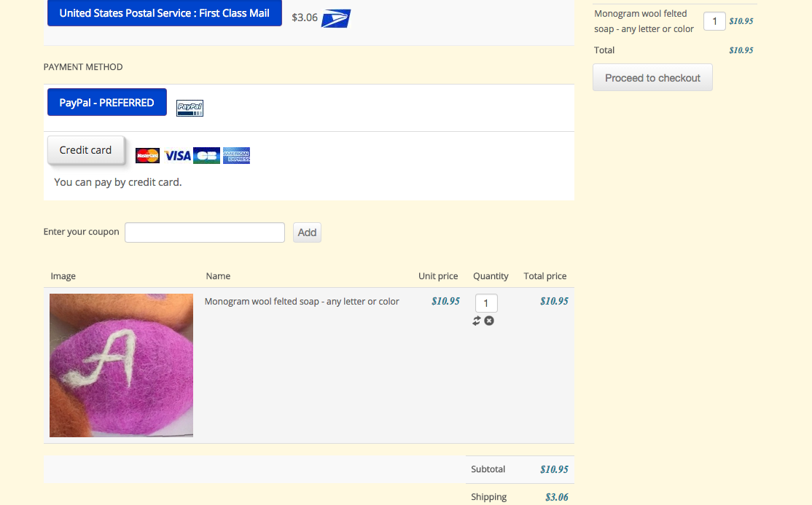This screenshot has width=812, height=505.
Task: Choose Credit card payment method
Action: [85, 150]
